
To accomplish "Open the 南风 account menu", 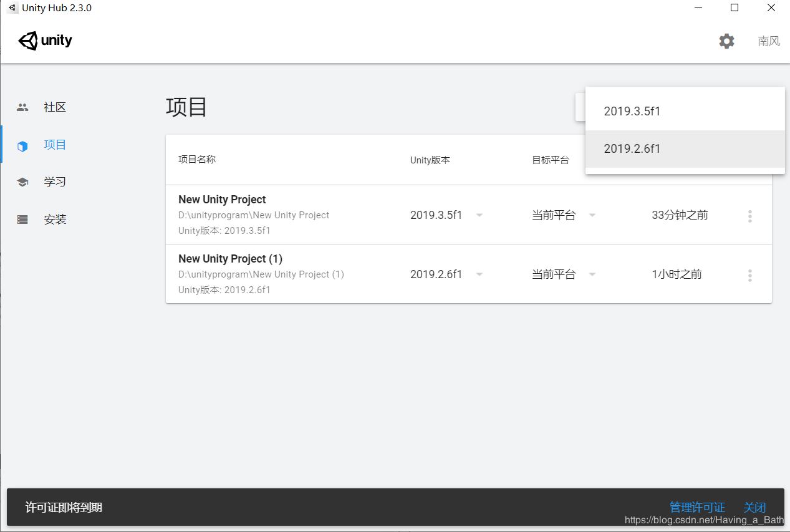I will tap(769, 41).
